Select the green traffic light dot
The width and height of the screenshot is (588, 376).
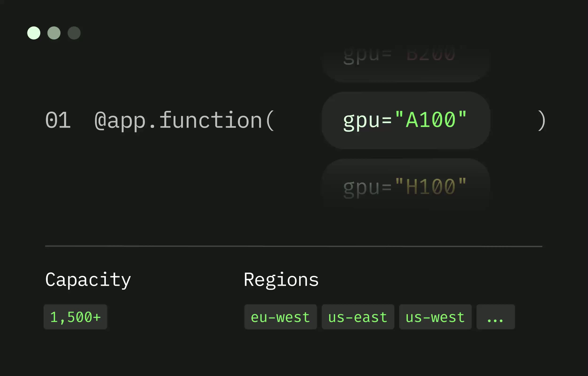pyautogui.click(x=34, y=33)
